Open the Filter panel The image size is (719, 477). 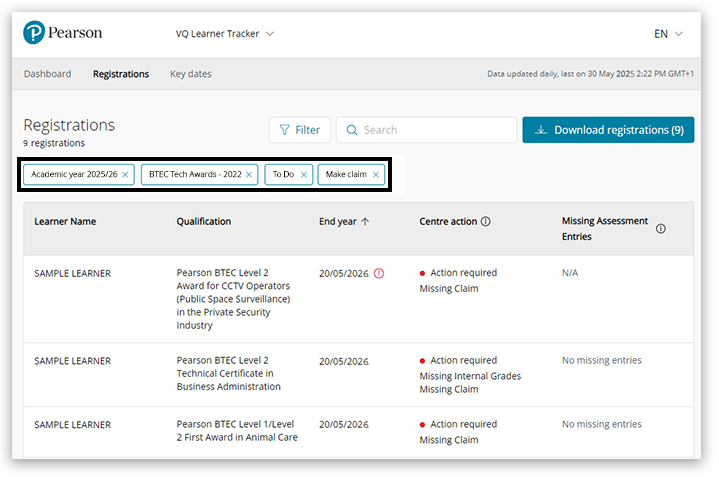pyautogui.click(x=299, y=130)
